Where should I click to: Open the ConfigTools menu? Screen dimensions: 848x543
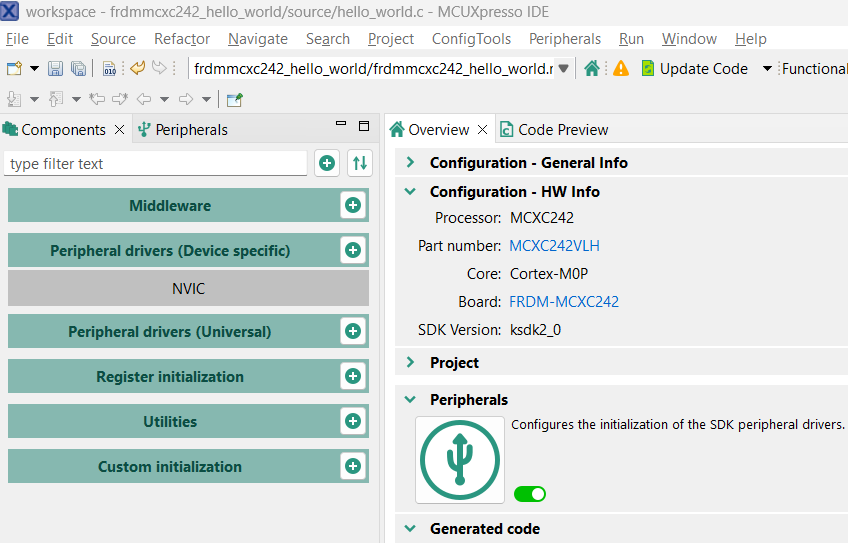[x=471, y=39]
